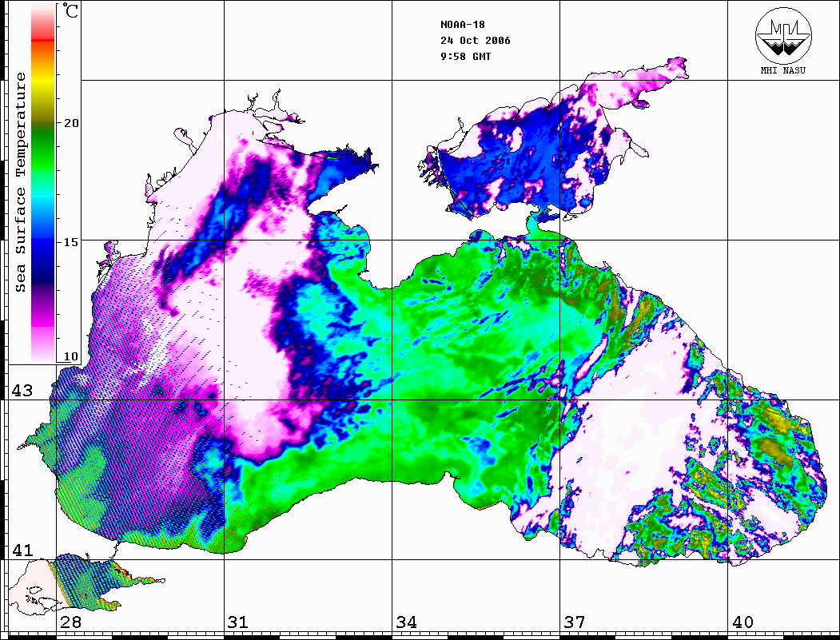Select the 'NOAA-18' satellite label
The width and height of the screenshot is (840, 640).
(x=462, y=25)
